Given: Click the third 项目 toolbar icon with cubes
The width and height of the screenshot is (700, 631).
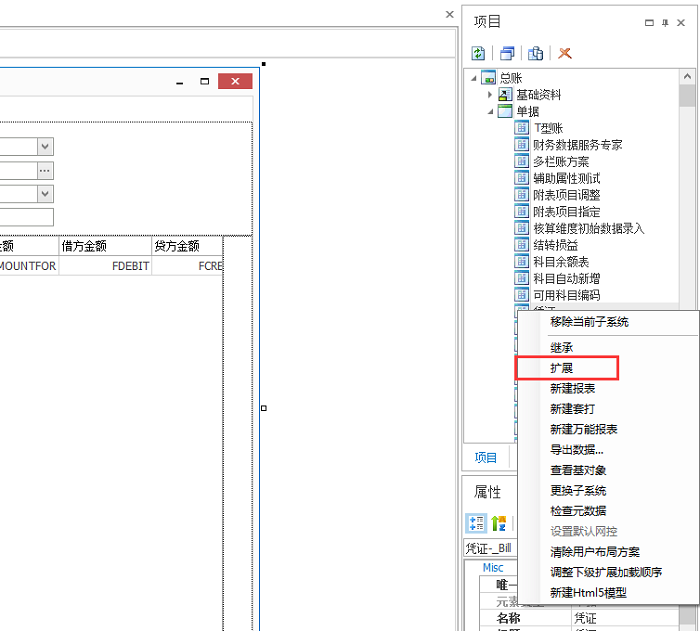Looking at the screenshot, I should (536, 53).
